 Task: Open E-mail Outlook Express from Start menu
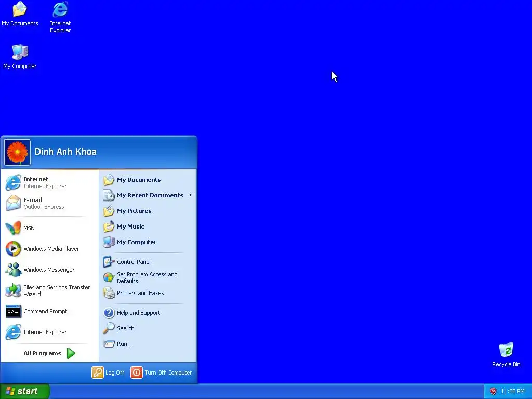[49, 203]
